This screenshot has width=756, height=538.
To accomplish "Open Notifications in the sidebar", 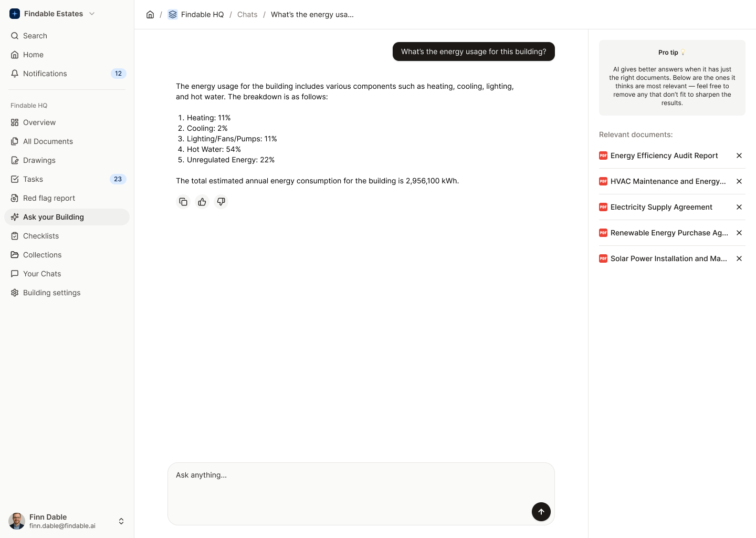I will coord(67,74).
